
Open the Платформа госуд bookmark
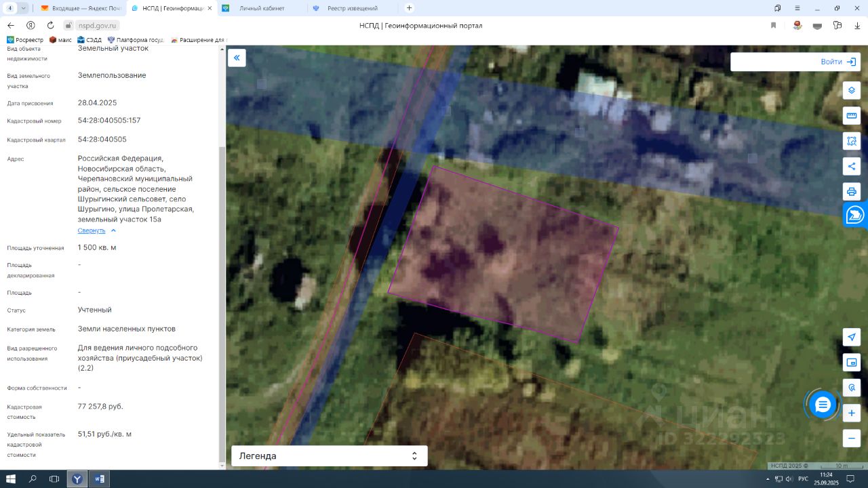point(136,40)
